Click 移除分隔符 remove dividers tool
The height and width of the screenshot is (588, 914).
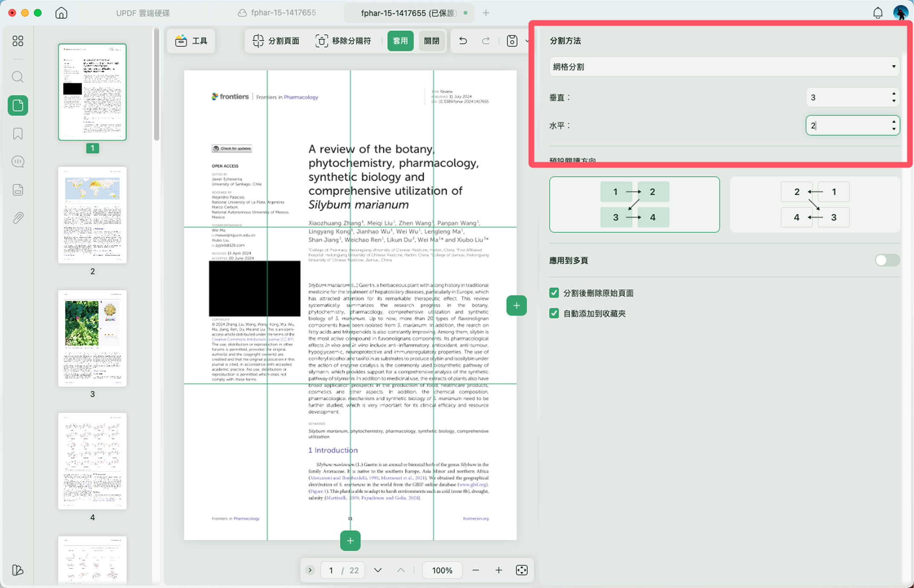coord(343,41)
